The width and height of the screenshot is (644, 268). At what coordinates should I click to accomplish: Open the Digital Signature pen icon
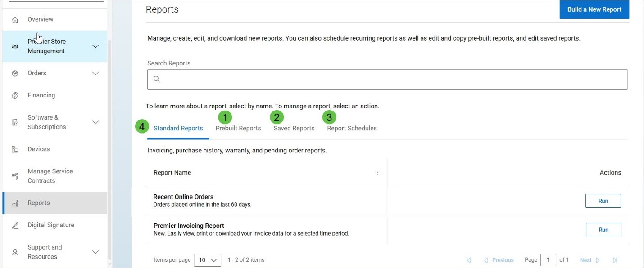[15, 225]
